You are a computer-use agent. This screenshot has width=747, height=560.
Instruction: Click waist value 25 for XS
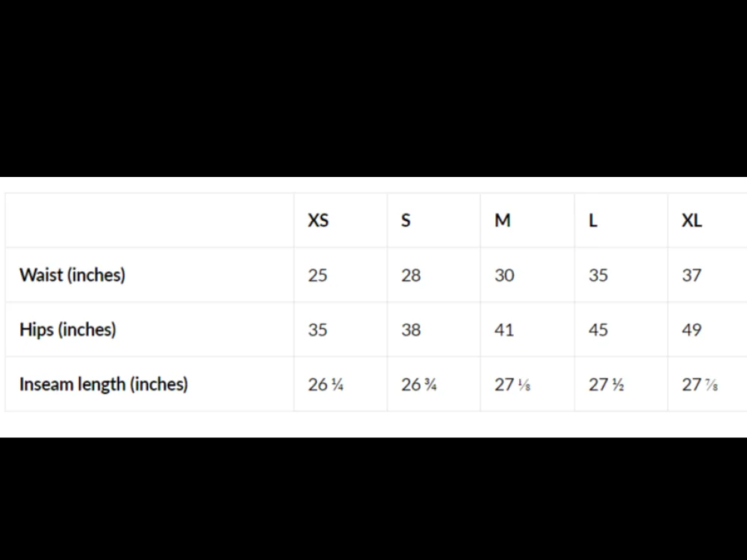pos(317,276)
